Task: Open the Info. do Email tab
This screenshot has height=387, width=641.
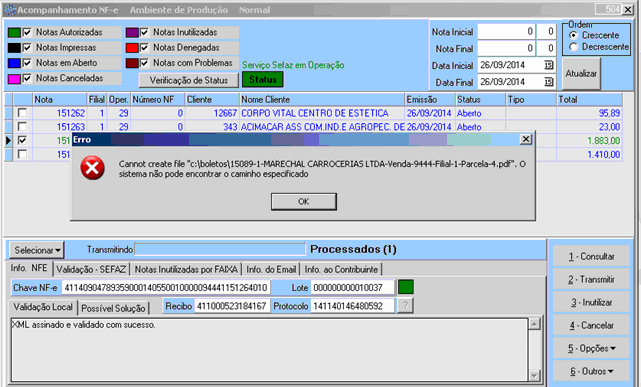Action: (x=271, y=269)
